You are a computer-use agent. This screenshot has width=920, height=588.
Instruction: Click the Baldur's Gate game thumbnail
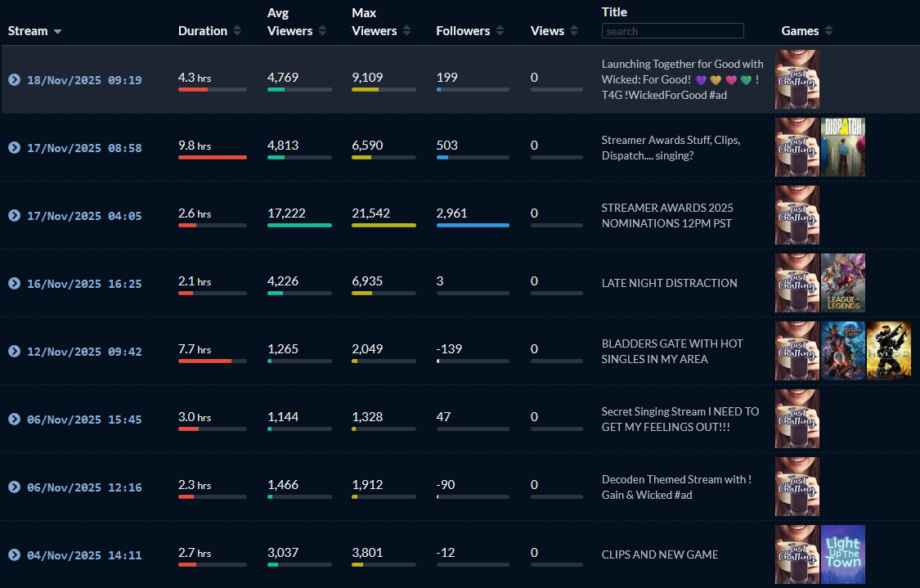click(842, 351)
